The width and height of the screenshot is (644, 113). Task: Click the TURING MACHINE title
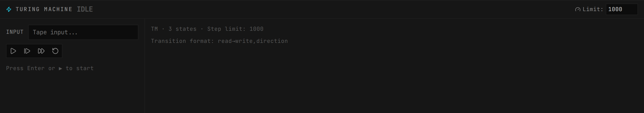(44, 9)
